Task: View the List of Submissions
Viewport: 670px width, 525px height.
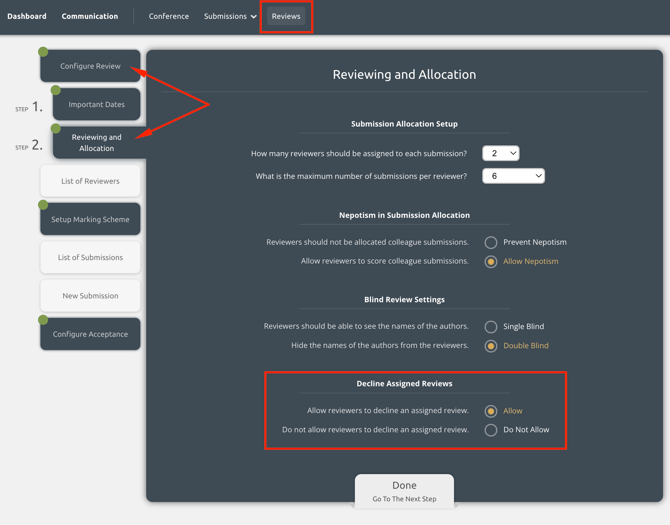Action: 90,257
